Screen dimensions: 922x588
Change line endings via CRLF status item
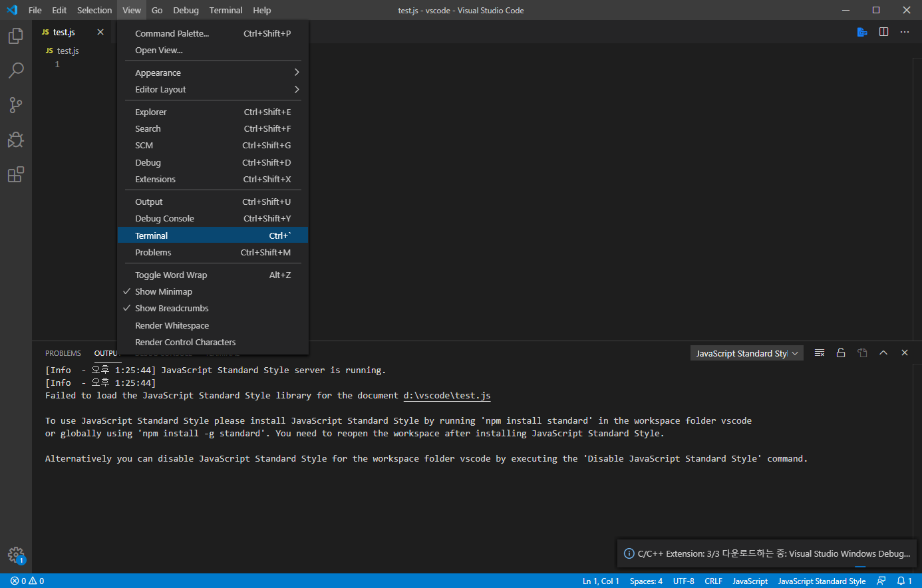coord(713,581)
